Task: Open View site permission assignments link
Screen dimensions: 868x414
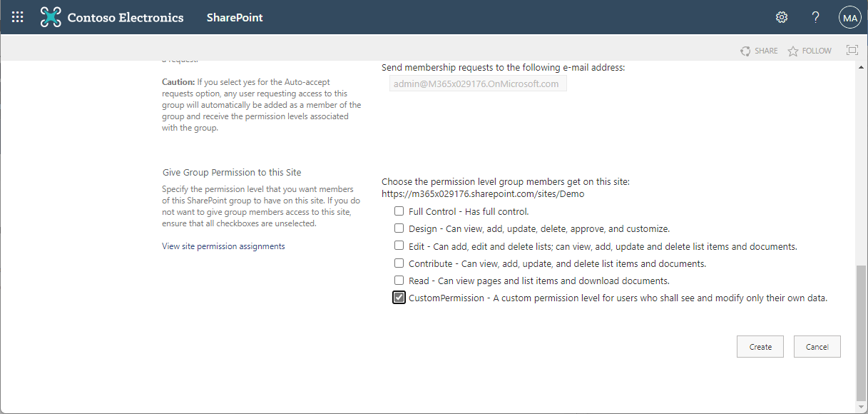Action: click(x=223, y=246)
